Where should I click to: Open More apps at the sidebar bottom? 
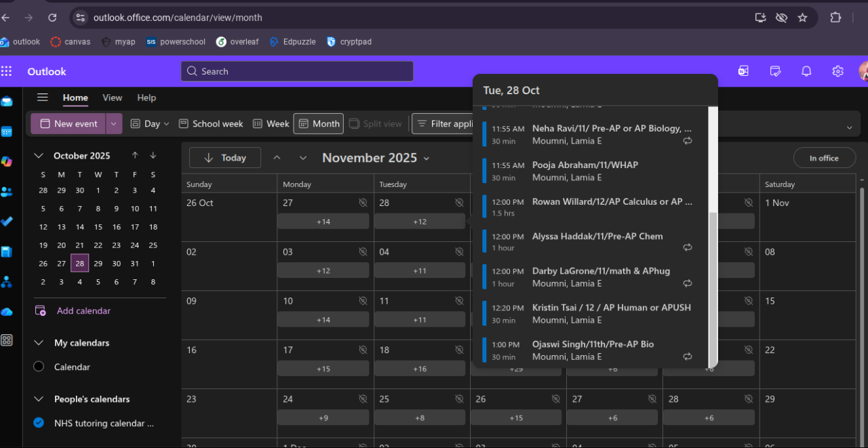coord(7,340)
